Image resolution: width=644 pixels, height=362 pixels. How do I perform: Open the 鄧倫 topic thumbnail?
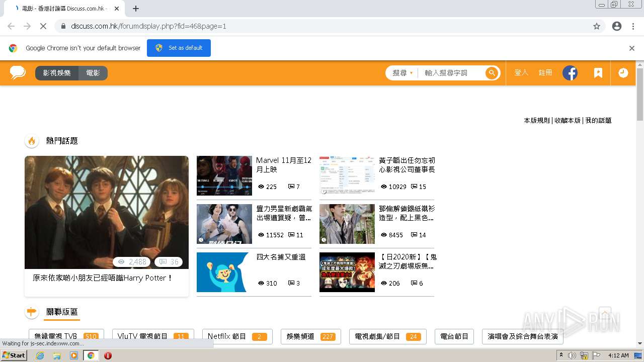(x=347, y=224)
